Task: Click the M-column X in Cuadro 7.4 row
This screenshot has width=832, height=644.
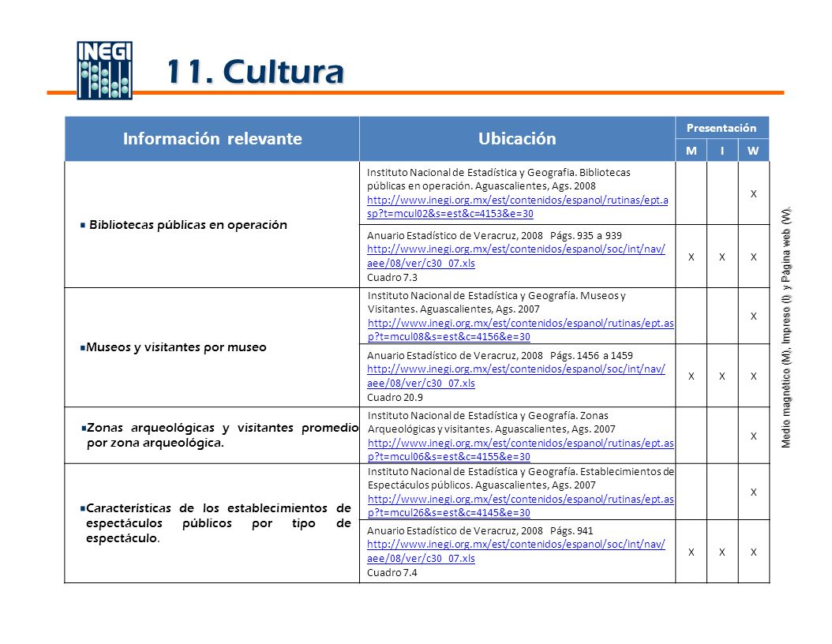Action: (x=691, y=552)
